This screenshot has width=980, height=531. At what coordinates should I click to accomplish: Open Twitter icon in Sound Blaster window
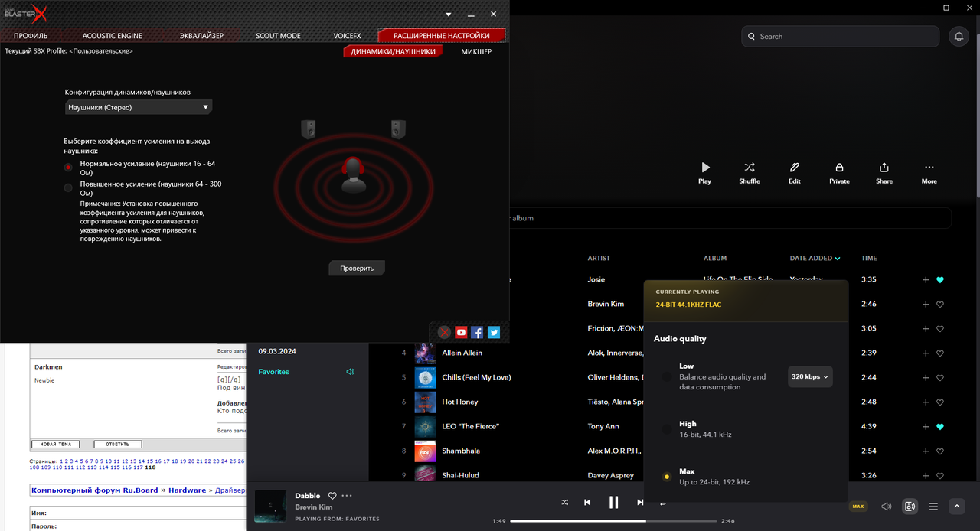494,332
